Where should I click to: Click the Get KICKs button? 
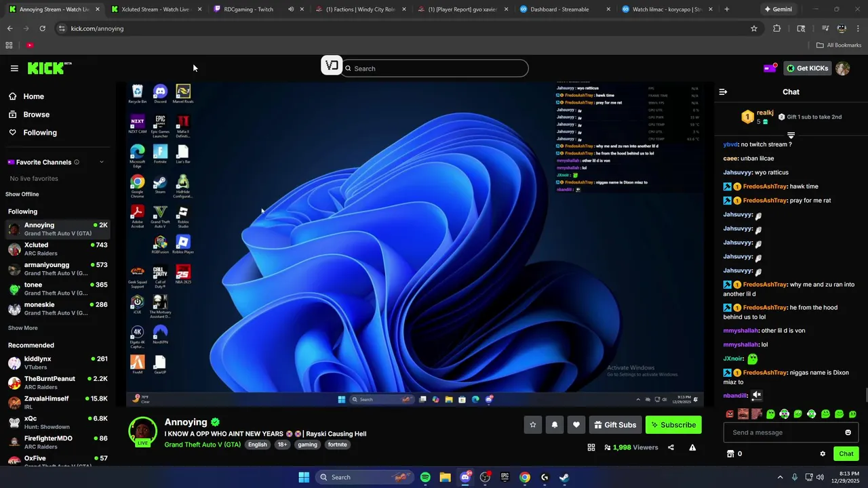coord(807,68)
